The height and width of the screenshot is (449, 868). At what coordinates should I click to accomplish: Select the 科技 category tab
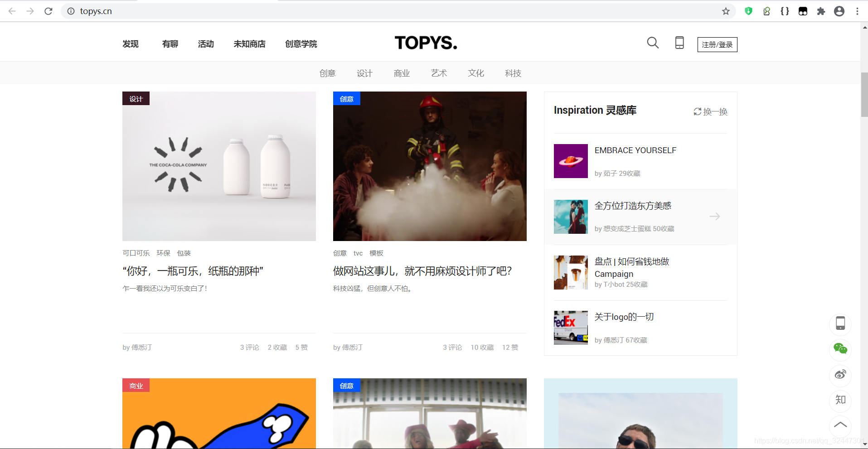[x=513, y=73]
